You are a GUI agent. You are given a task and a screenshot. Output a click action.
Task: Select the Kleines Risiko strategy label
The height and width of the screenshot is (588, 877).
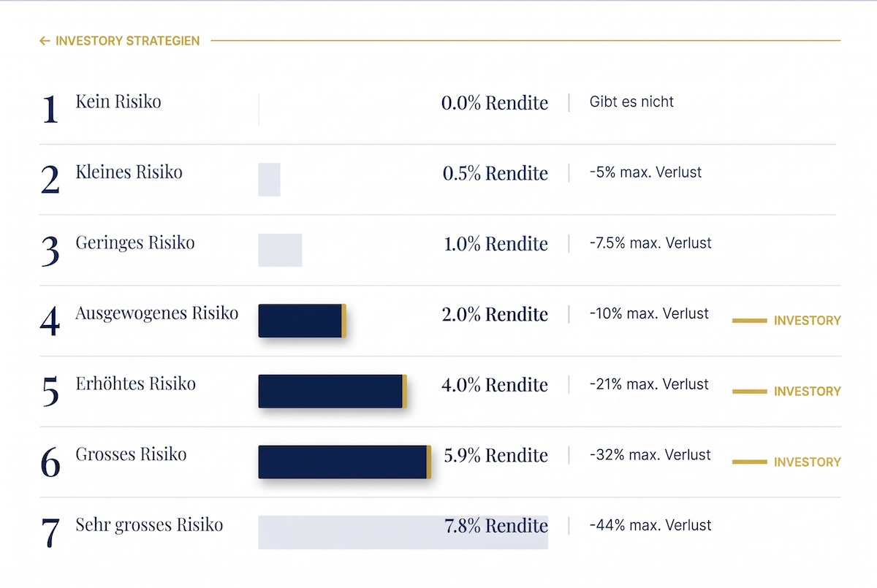tap(129, 172)
